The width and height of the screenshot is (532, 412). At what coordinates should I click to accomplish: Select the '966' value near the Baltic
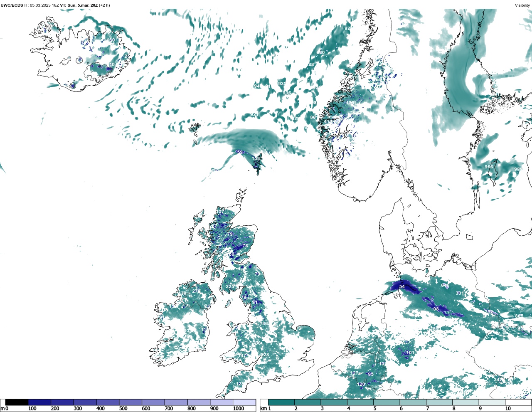[x=489, y=167]
